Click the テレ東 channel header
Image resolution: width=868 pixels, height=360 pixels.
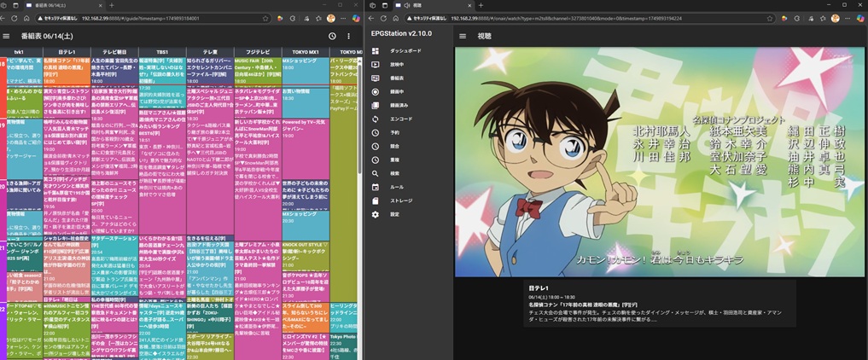tap(210, 52)
